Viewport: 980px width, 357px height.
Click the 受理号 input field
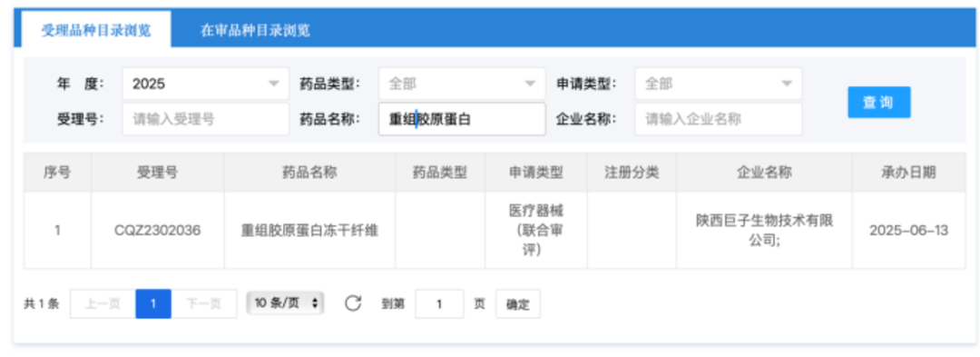click(x=206, y=119)
